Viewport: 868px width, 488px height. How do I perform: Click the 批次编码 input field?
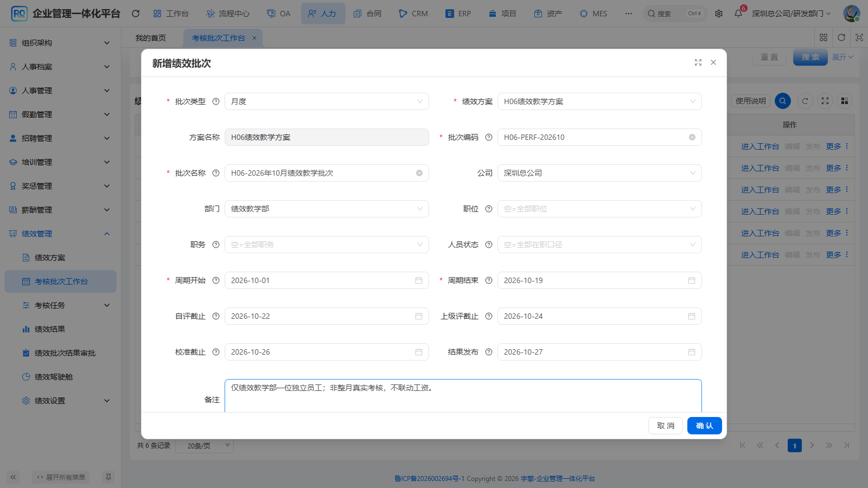(599, 137)
